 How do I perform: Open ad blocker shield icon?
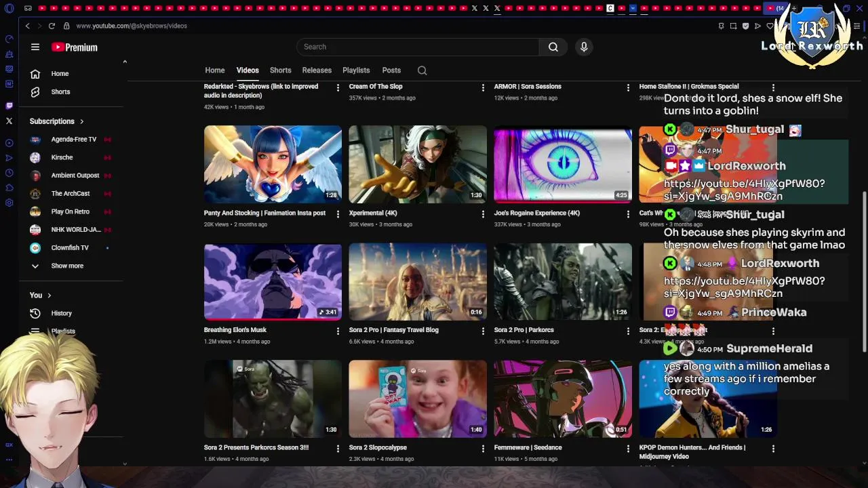click(745, 26)
